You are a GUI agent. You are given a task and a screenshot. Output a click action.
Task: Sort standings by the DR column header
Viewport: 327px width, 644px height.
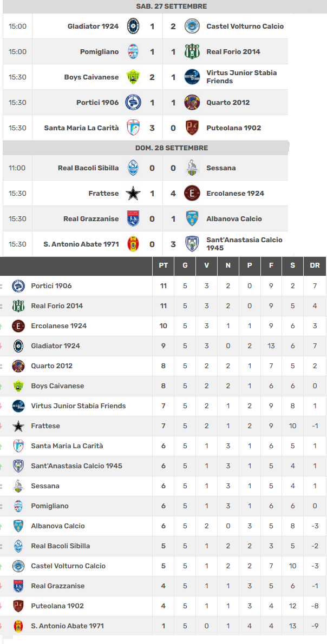[x=315, y=265]
